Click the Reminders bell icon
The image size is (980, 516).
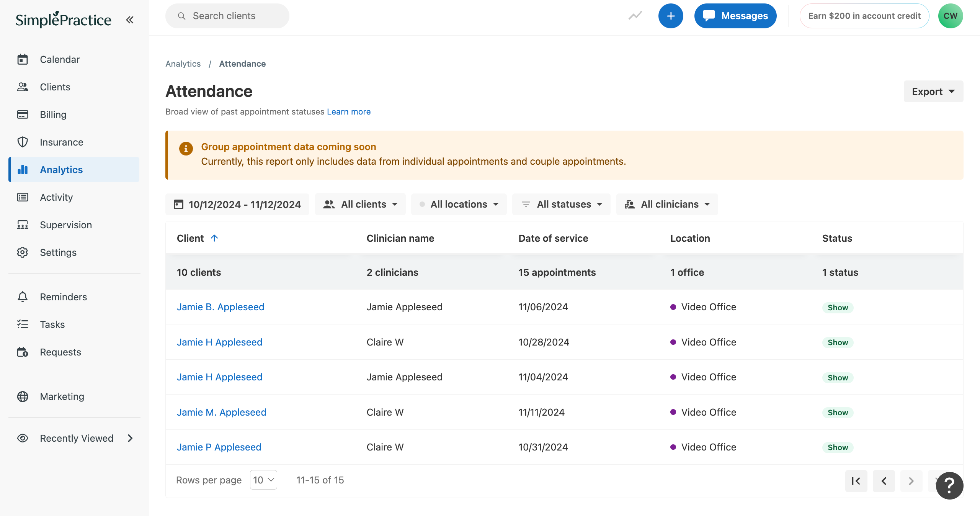click(23, 297)
